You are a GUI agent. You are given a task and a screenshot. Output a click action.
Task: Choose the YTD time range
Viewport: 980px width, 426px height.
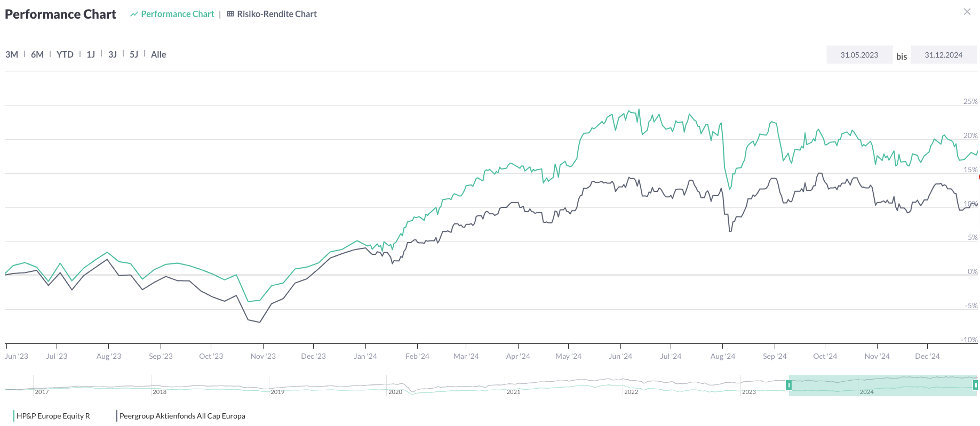coord(65,54)
